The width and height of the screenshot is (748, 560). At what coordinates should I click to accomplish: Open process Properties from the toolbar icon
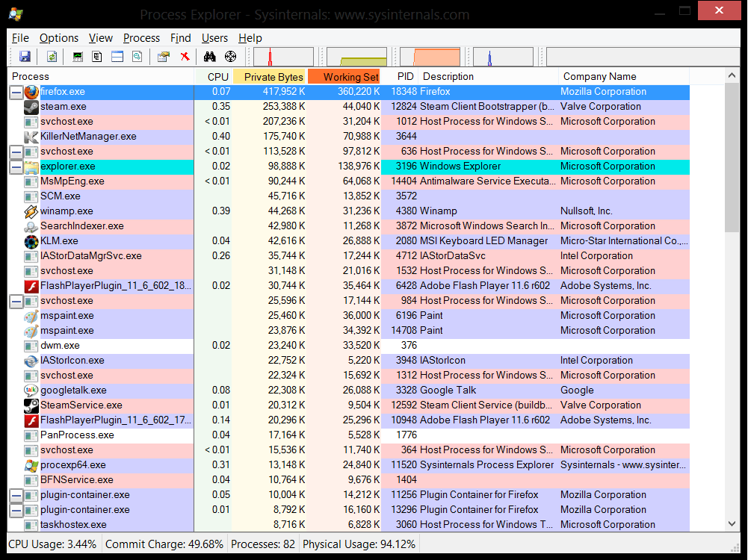[x=164, y=57]
